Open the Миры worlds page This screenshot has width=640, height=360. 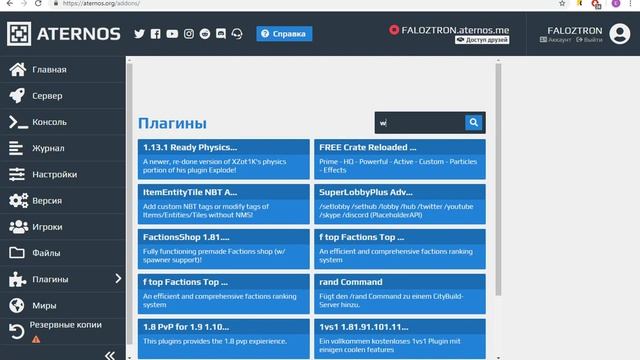click(x=63, y=305)
